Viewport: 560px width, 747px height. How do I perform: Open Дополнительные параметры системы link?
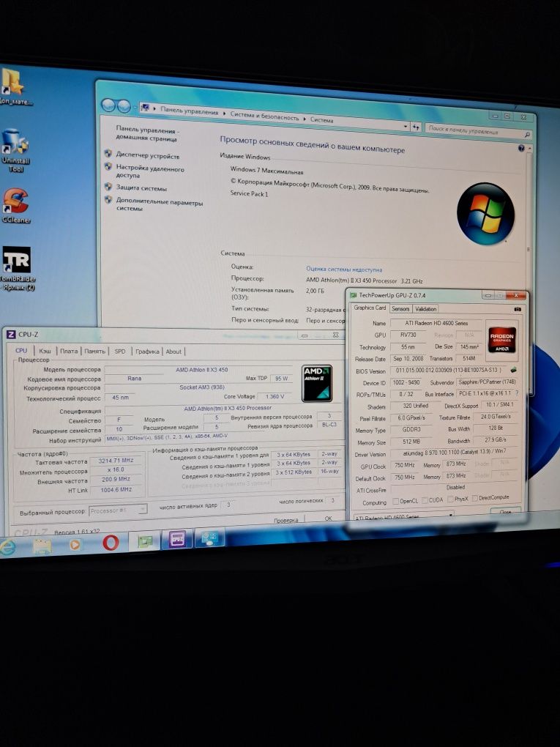(x=160, y=205)
